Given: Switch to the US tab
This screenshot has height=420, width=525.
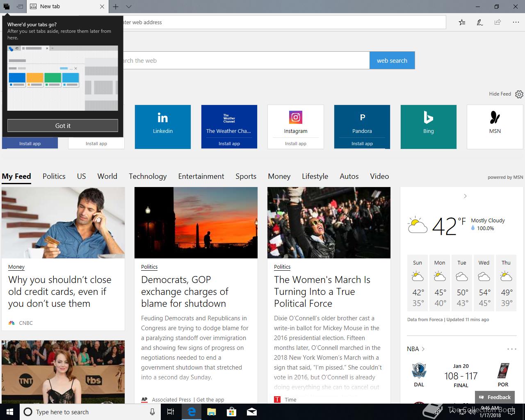Looking at the screenshot, I should pos(82,176).
